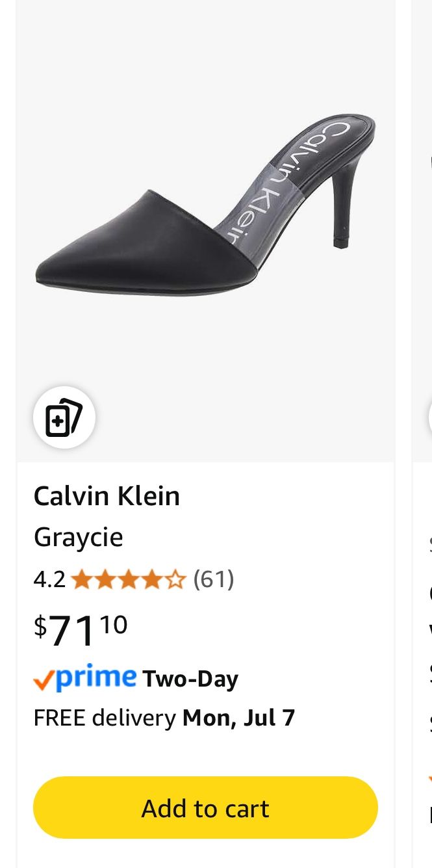Click the 4.2 rating value
This screenshot has width=432, height=868.
click(49, 579)
